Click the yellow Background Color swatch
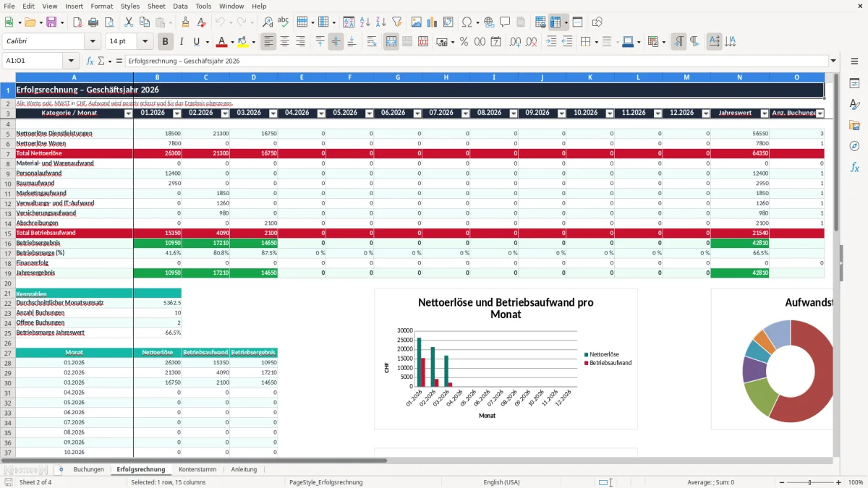 243,42
